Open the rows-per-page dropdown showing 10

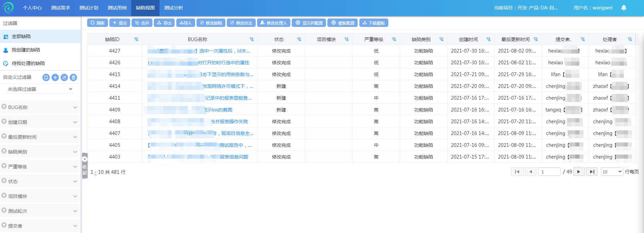(612, 172)
